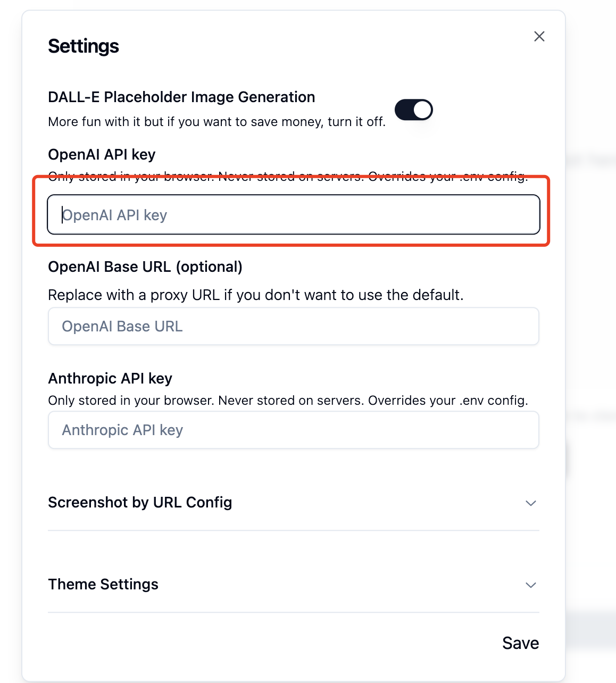The height and width of the screenshot is (683, 616).
Task: Click the Anthropic API key label
Action: coord(110,378)
